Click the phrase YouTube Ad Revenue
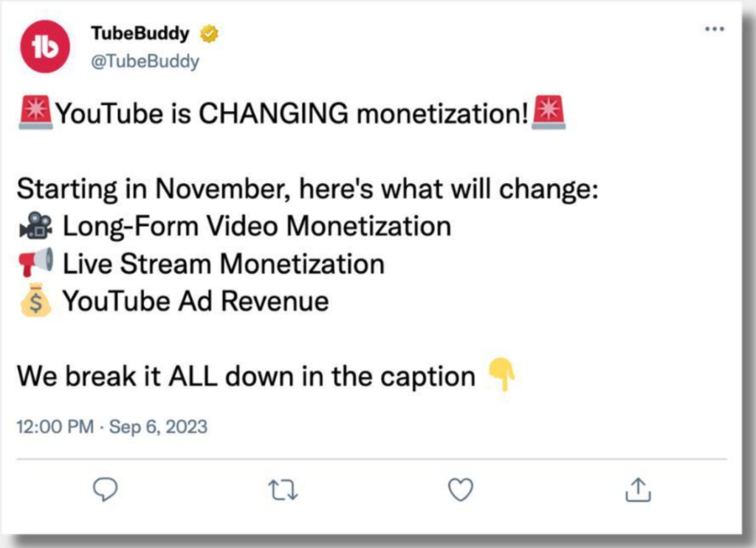 tap(196, 301)
